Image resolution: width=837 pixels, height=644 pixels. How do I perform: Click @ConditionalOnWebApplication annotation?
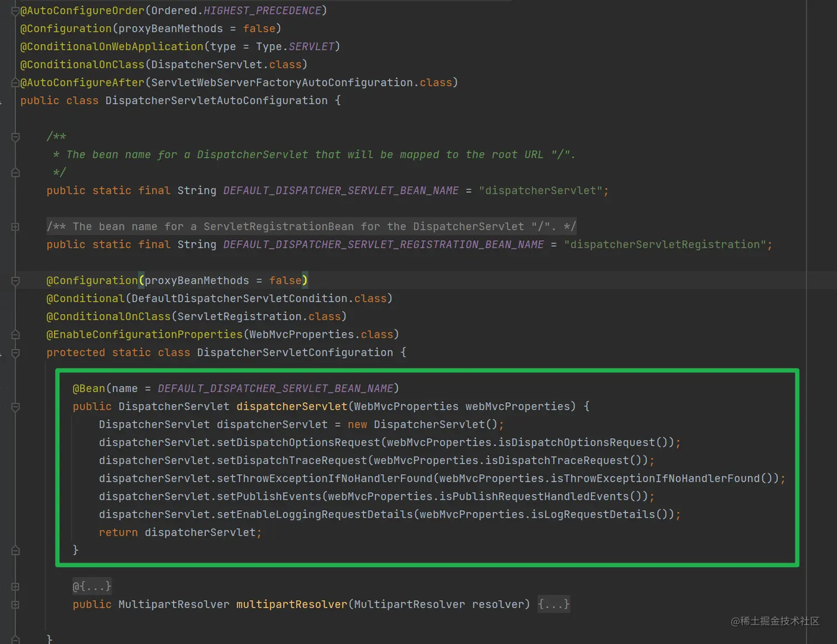[112, 46]
